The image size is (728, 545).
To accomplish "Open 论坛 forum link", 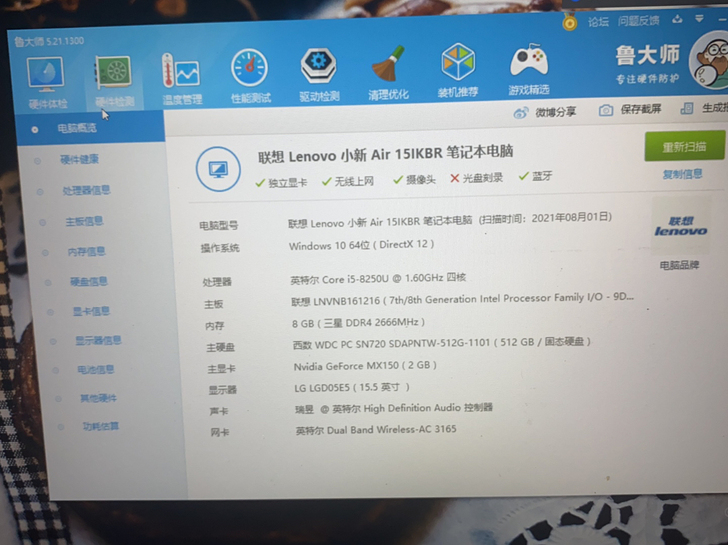I will (x=598, y=21).
